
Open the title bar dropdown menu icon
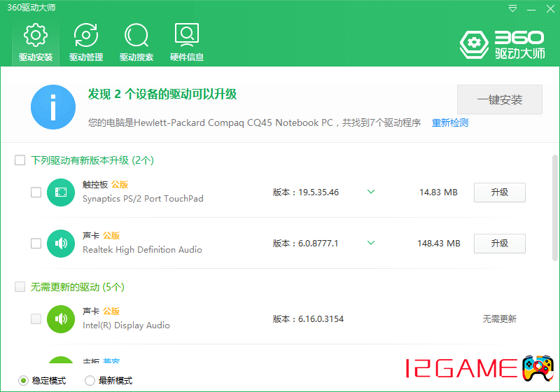tap(512, 8)
